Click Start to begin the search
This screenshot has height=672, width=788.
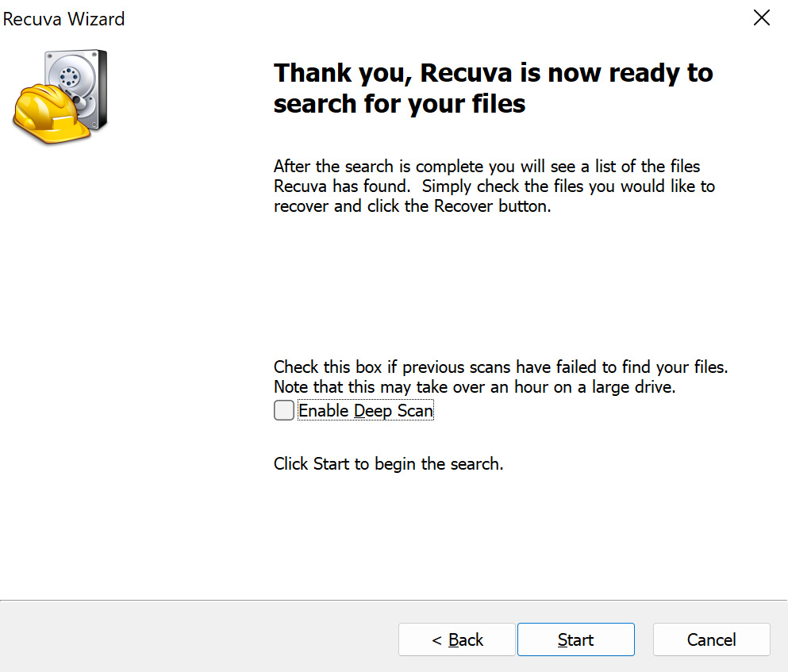[x=576, y=639]
